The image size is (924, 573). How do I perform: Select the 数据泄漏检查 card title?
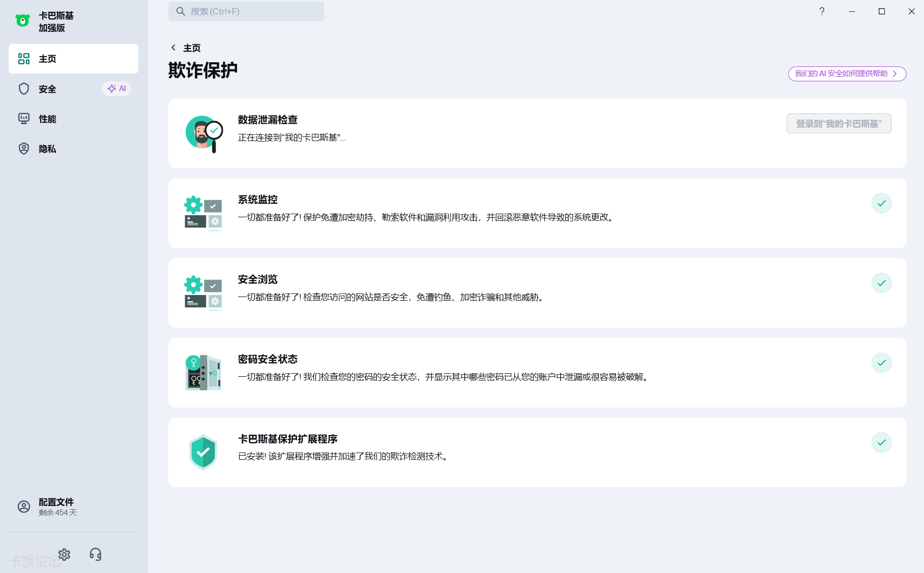point(268,120)
